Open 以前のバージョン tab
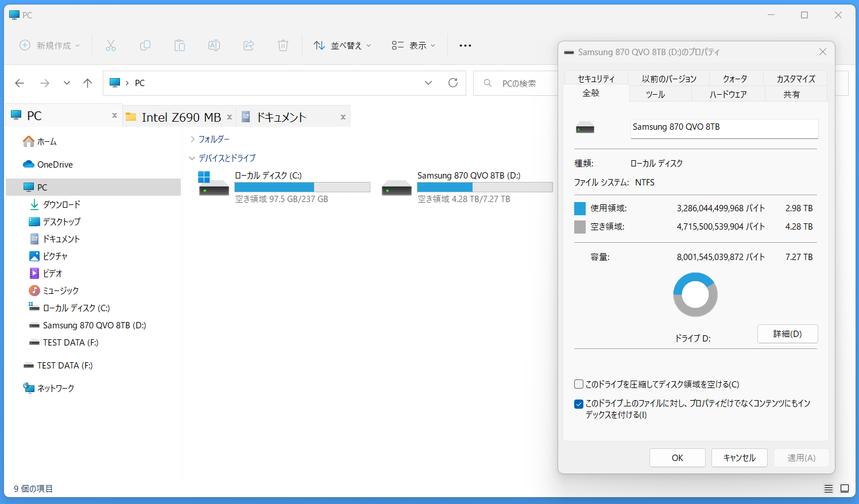This screenshot has width=859, height=504. 669,79
